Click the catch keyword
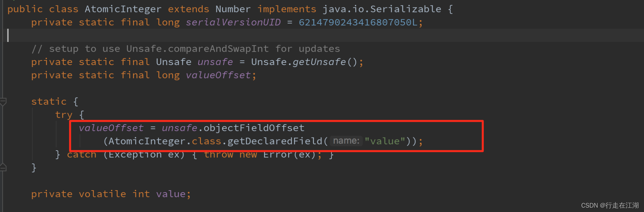The image size is (644, 212). (x=82, y=155)
